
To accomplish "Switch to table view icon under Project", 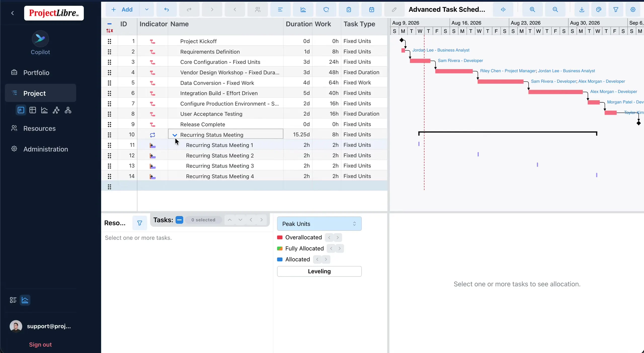I will 33,110.
